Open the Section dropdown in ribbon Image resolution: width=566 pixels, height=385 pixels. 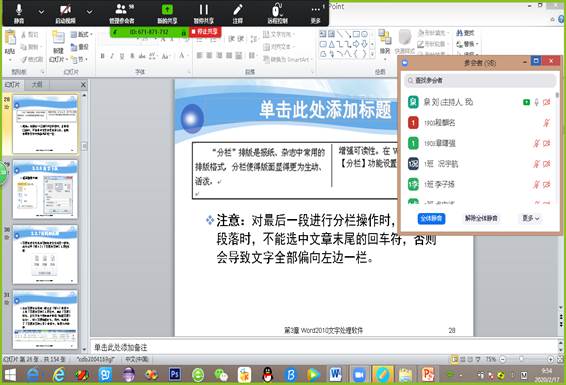79,59
